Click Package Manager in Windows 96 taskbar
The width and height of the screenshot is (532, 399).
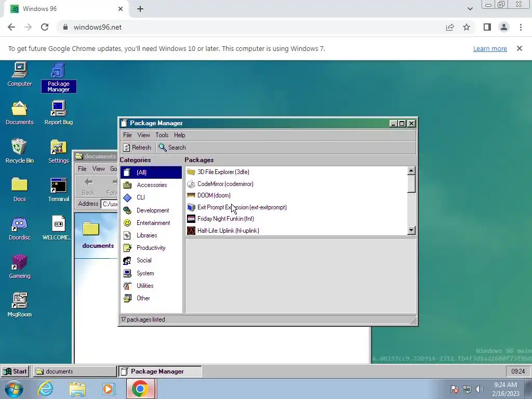click(160, 371)
